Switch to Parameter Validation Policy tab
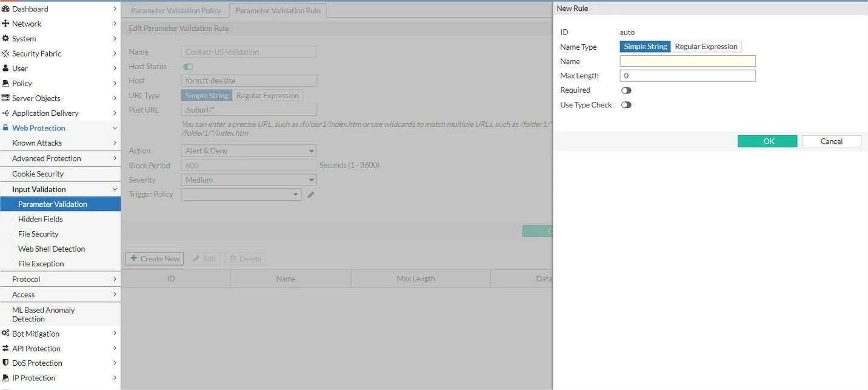868x390 pixels. pos(176,10)
